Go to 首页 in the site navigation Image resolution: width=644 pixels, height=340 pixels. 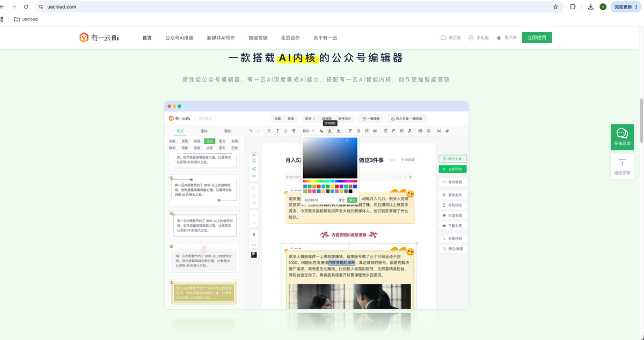click(147, 38)
